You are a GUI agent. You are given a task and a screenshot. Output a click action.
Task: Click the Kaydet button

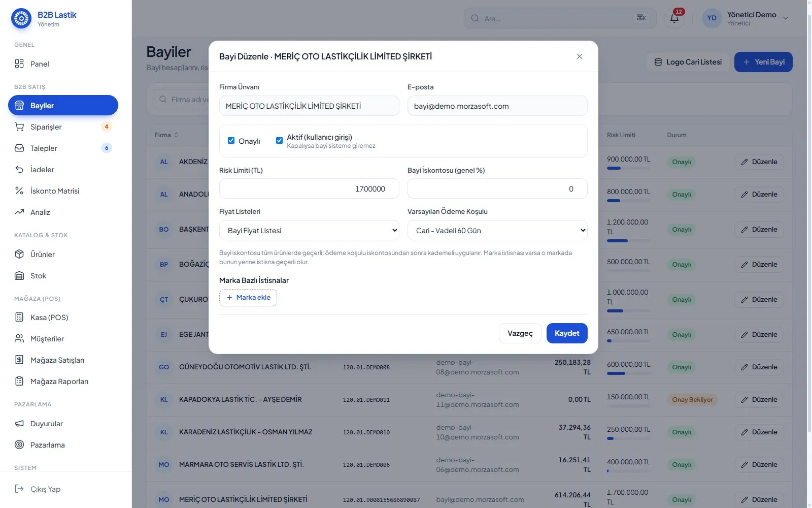567,333
